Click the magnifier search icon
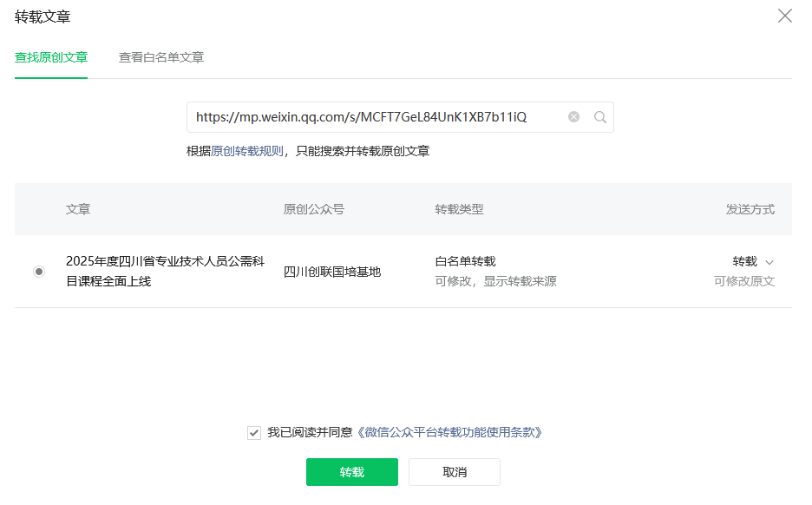 (599, 117)
